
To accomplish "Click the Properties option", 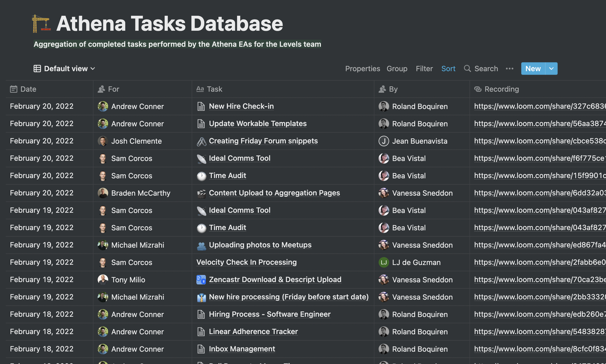I will (x=363, y=69).
